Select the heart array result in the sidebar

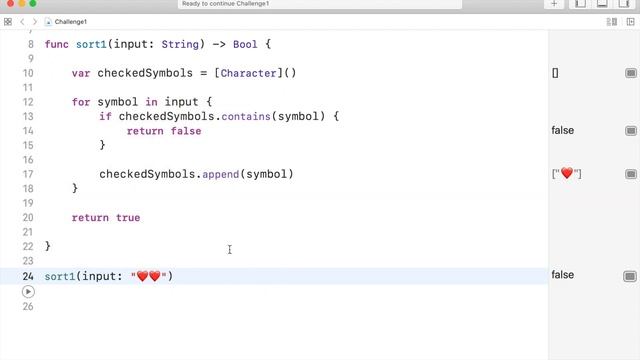tap(567, 174)
